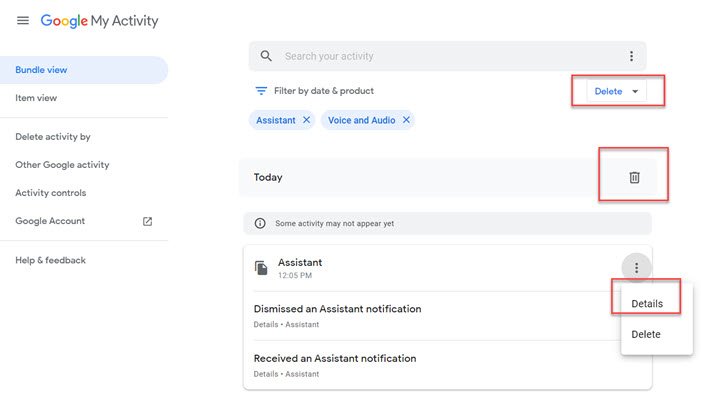Delete Today's activity with trash icon

click(634, 178)
